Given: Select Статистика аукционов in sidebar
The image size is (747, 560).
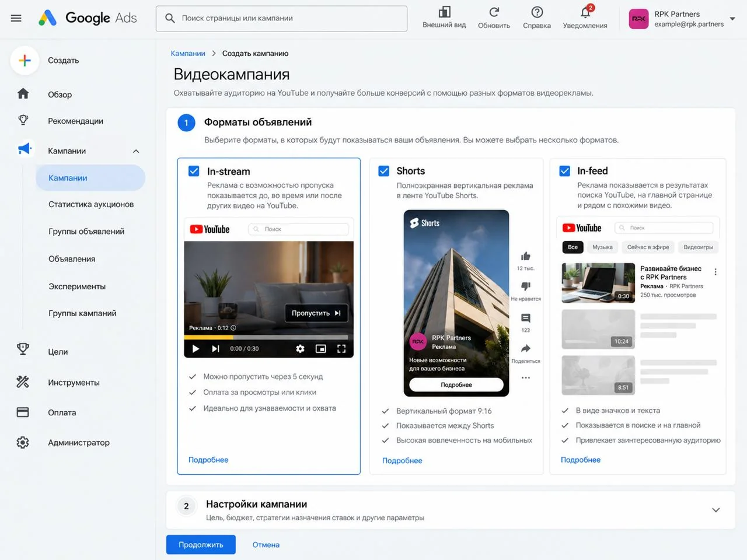Looking at the screenshot, I should click(91, 204).
